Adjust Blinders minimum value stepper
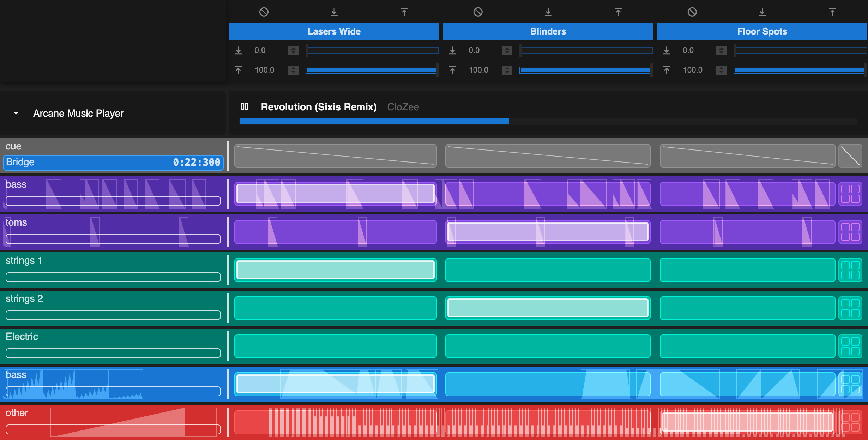Image resolution: width=868 pixels, height=440 pixels. click(507, 50)
